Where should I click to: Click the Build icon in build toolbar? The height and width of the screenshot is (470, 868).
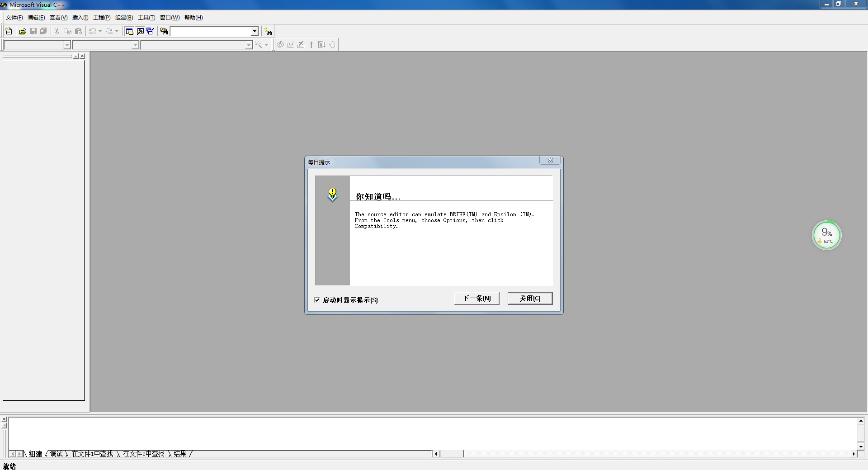291,44
